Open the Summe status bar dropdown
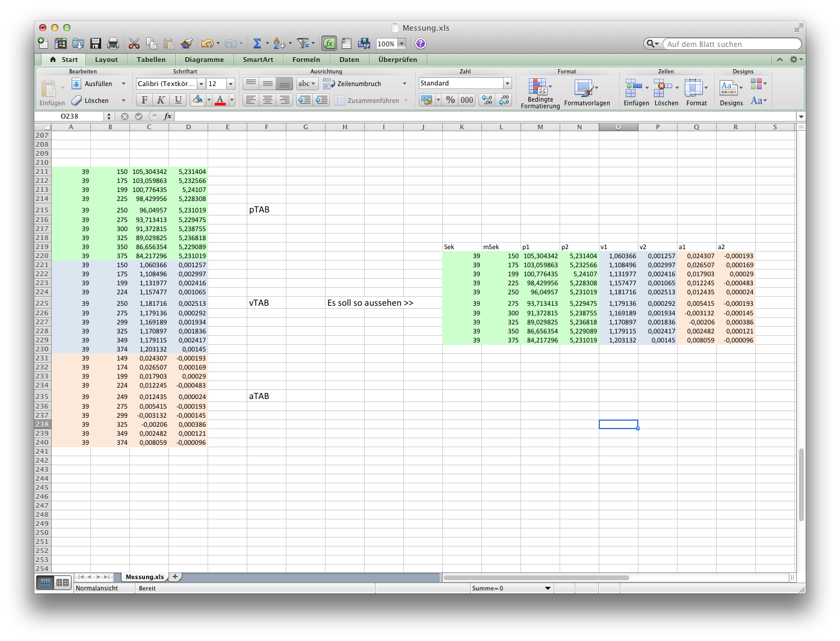The image size is (840, 641). [548, 588]
